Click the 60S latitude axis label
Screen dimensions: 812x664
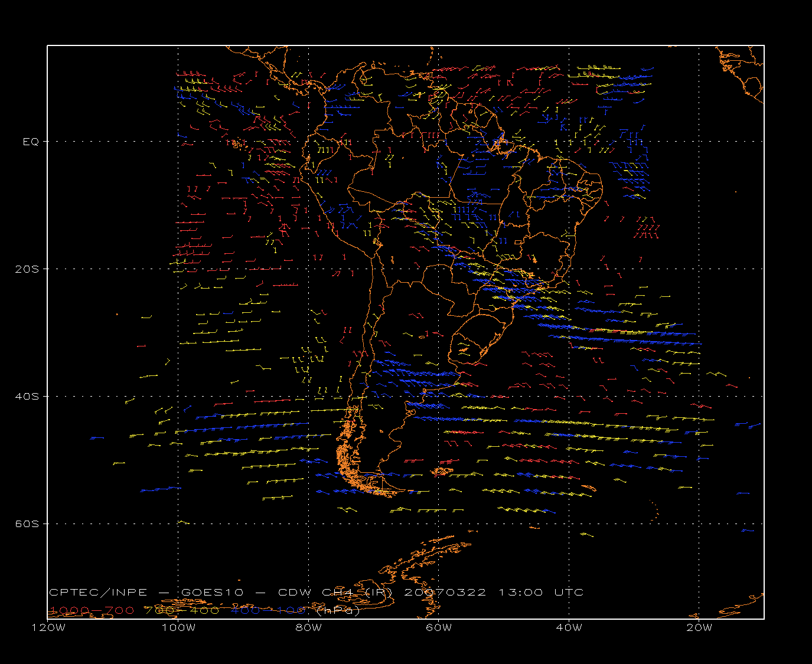point(27,524)
